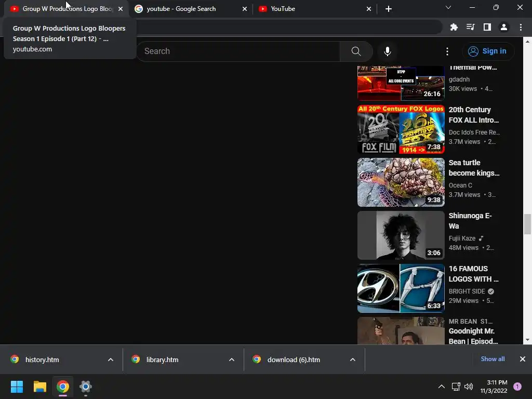Click title '16 FAMOUS LOGOS WITH ...'
The width and height of the screenshot is (532, 399).
473,274
